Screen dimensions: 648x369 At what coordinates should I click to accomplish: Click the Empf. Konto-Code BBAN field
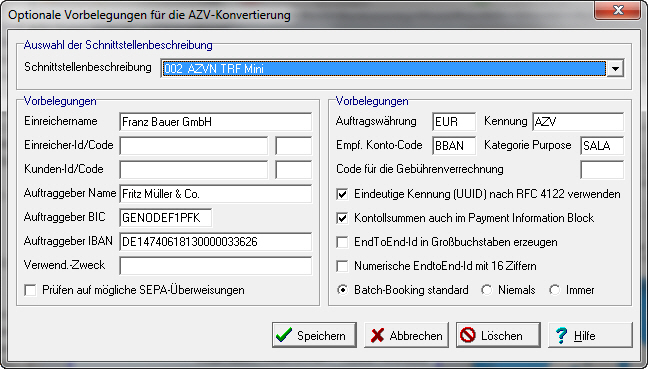click(454, 146)
